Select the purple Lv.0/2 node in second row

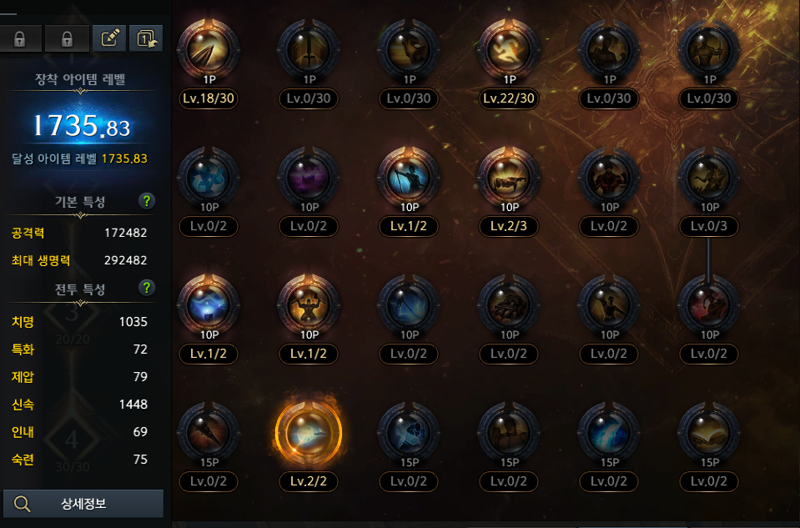[x=308, y=178]
